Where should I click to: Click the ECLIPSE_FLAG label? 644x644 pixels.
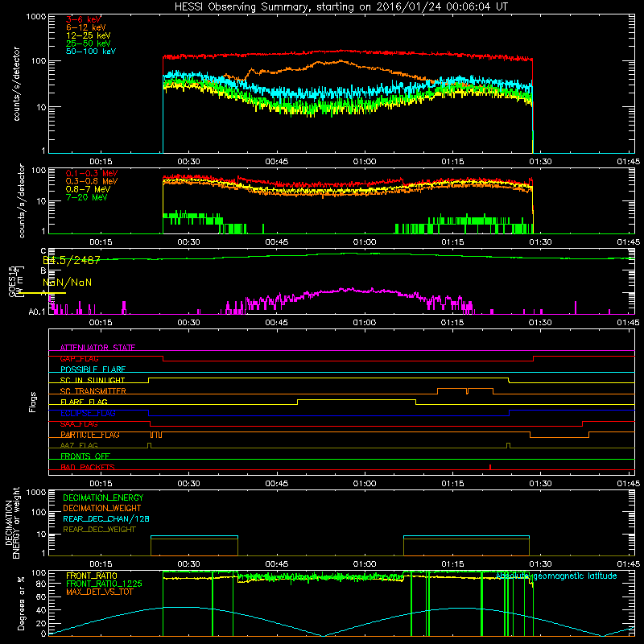(88, 413)
